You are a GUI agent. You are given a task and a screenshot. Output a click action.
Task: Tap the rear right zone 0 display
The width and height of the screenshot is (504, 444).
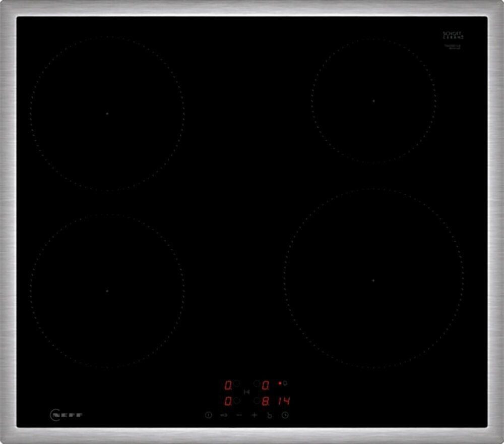click(x=266, y=385)
